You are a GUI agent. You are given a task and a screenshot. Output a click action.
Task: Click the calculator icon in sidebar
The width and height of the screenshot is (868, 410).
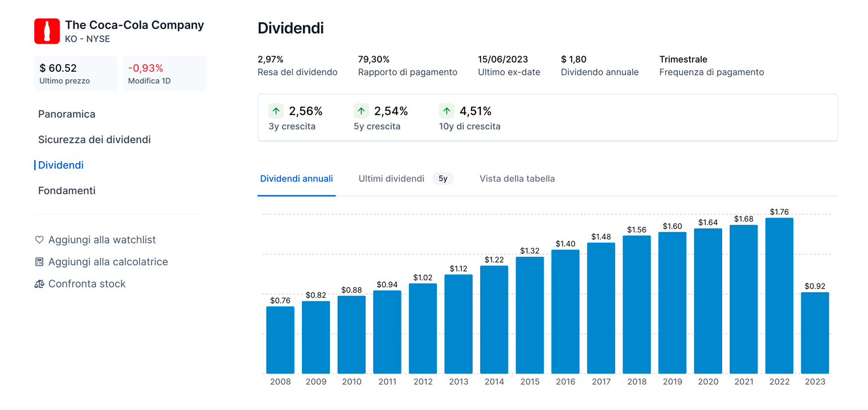[x=39, y=262]
